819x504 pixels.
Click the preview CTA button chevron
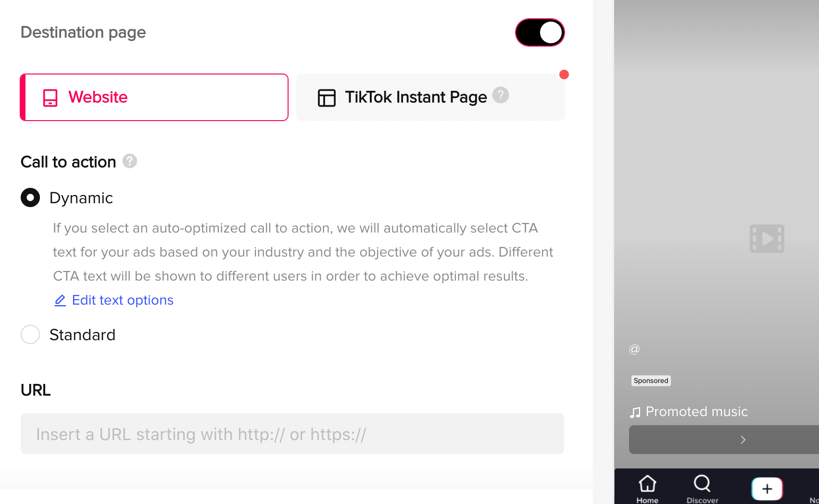pos(743,440)
